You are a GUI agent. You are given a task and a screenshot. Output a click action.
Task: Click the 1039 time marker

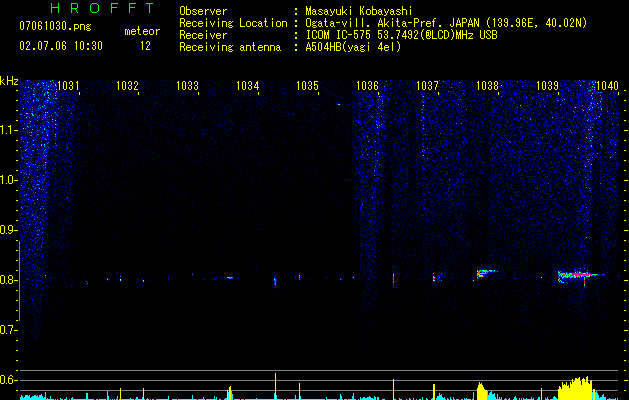click(548, 86)
